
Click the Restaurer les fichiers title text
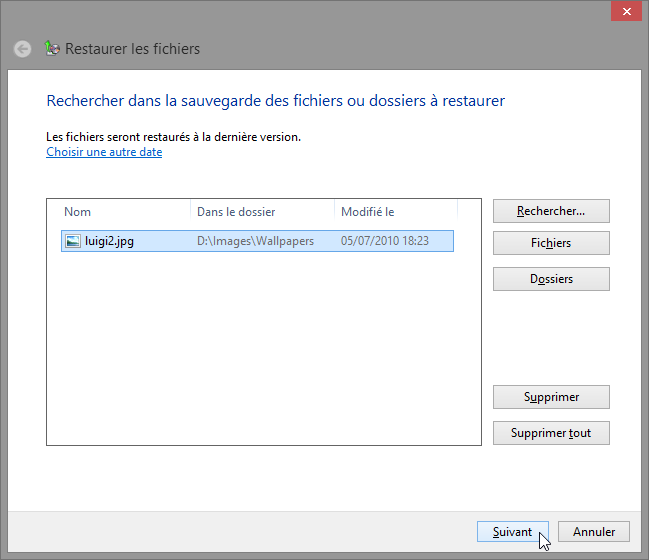point(132,49)
